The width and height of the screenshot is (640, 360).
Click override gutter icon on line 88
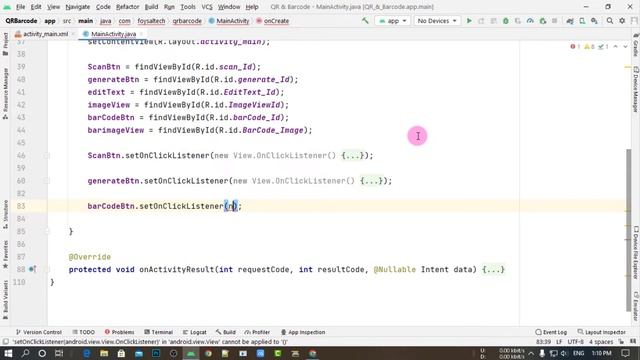point(32,269)
